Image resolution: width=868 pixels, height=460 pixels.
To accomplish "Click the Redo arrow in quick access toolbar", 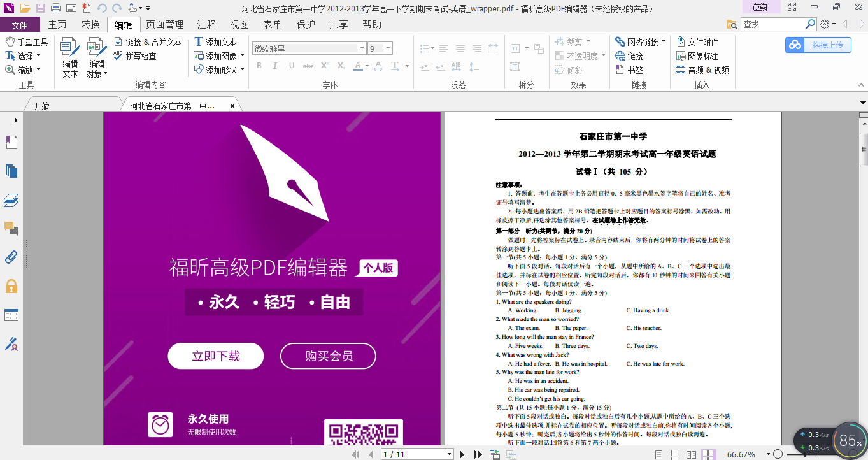I will tap(117, 8).
